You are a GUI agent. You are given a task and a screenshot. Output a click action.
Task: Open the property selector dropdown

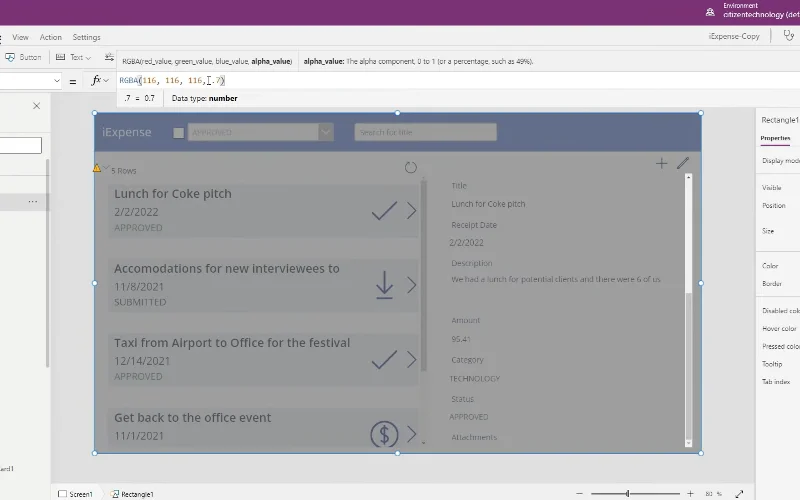[x=57, y=81]
